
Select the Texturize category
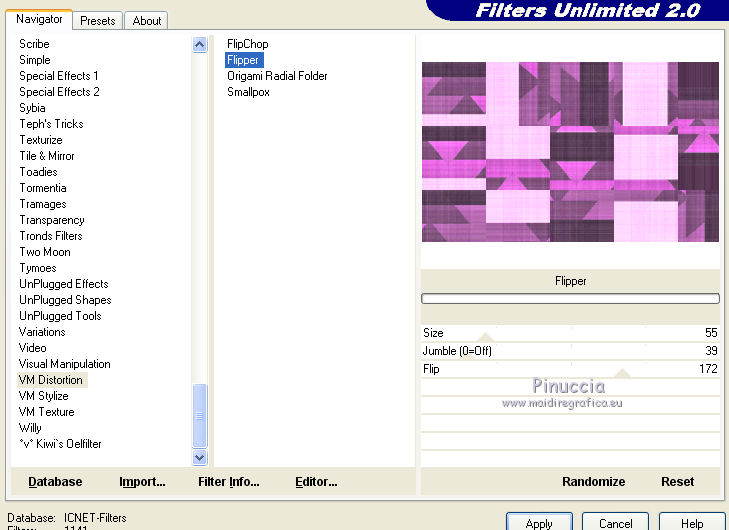pyautogui.click(x=40, y=140)
